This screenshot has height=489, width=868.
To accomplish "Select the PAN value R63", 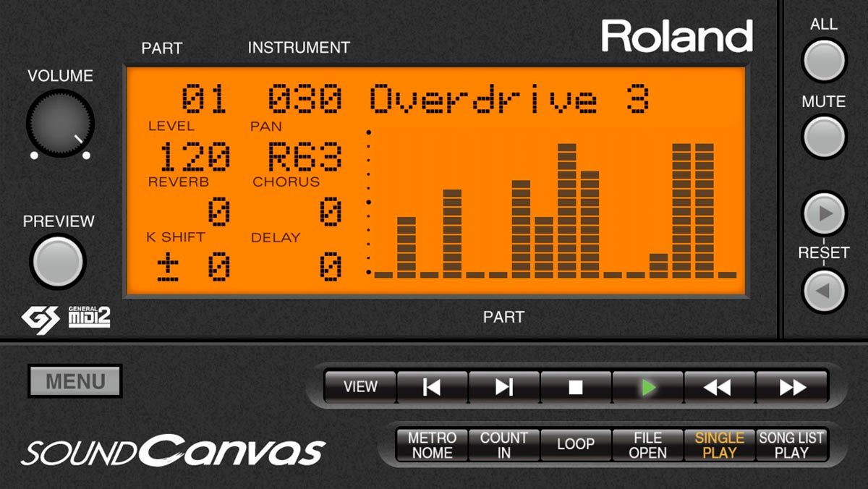I will coord(305,156).
